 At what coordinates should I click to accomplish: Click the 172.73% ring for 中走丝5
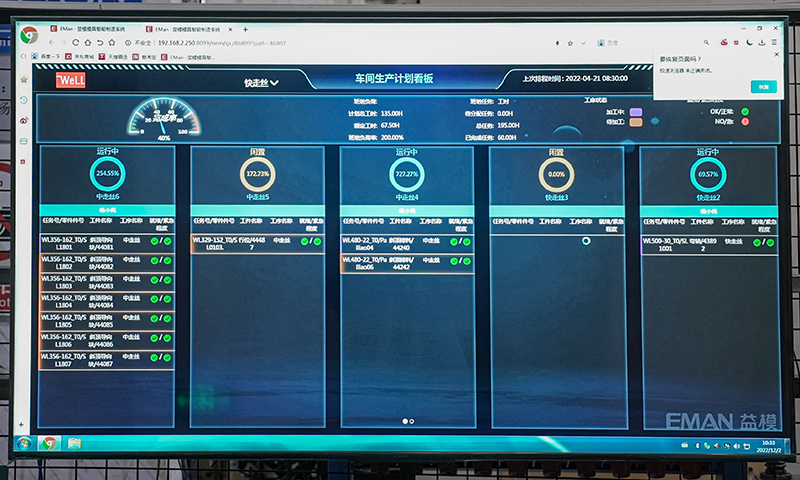click(257, 174)
